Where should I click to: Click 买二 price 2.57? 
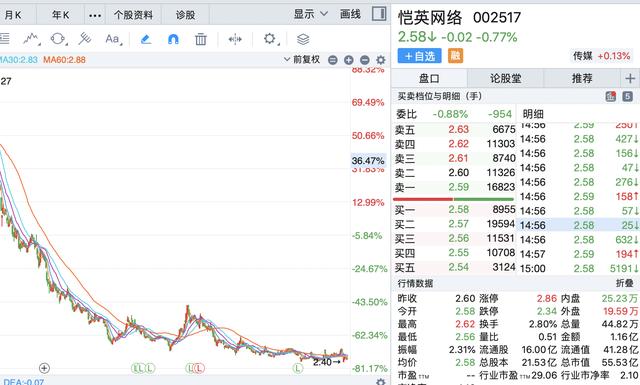point(458,224)
